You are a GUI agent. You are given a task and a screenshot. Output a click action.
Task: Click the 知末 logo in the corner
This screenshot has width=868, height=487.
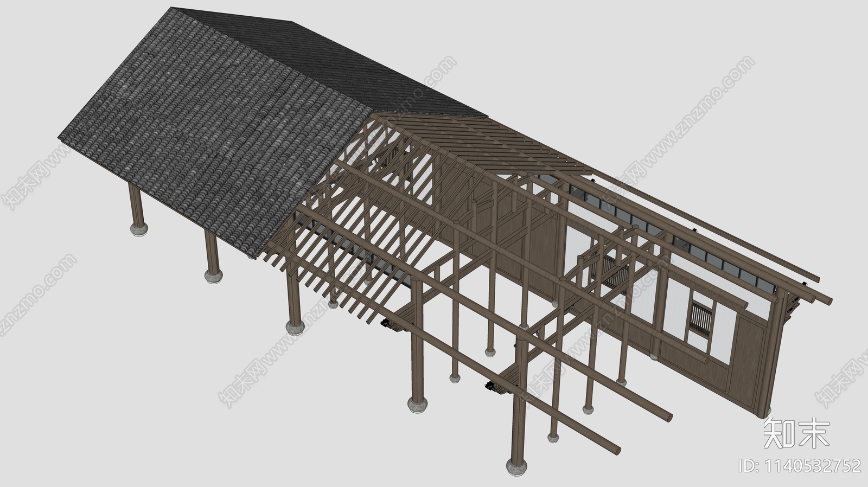coord(796,433)
